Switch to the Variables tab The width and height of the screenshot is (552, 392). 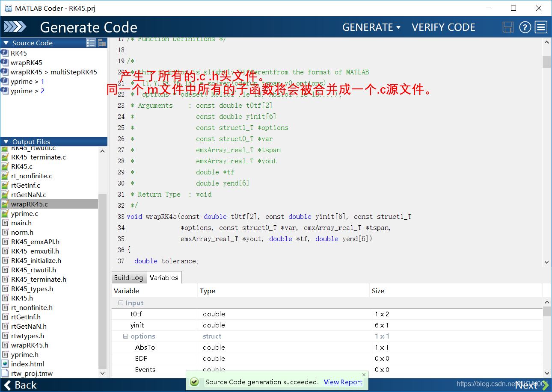pos(164,277)
